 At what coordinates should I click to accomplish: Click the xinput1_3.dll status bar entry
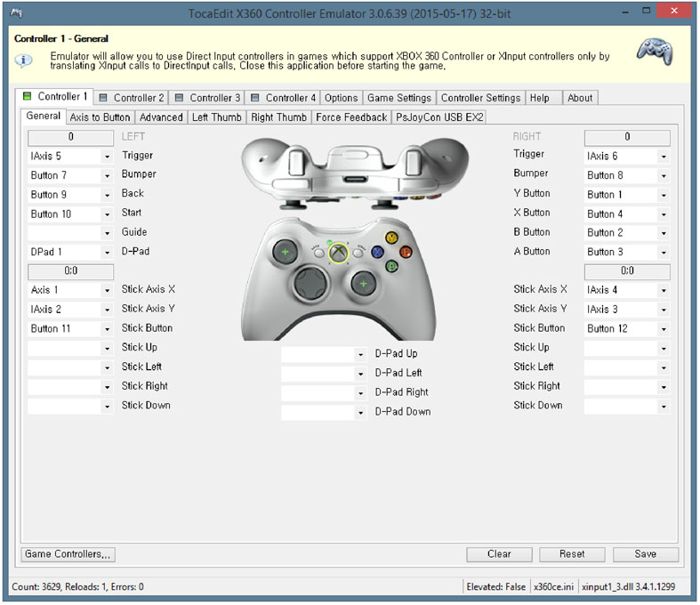click(x=629, y=587)
